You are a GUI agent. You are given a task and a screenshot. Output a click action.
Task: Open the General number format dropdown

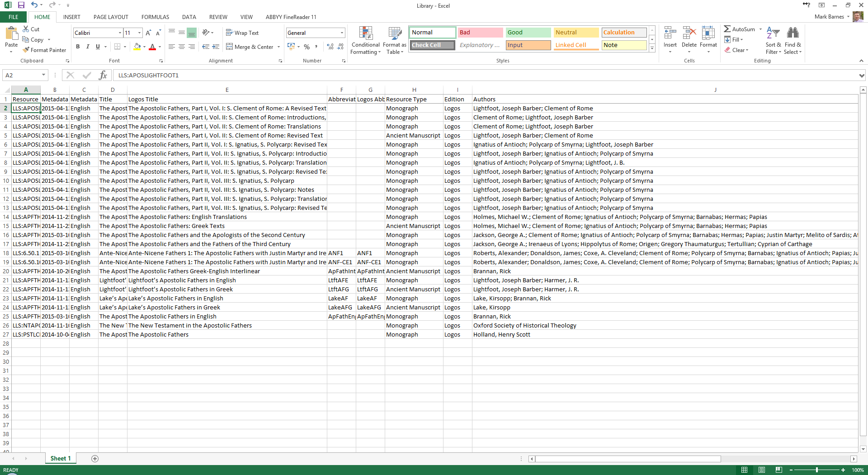[x=342, y=33]
